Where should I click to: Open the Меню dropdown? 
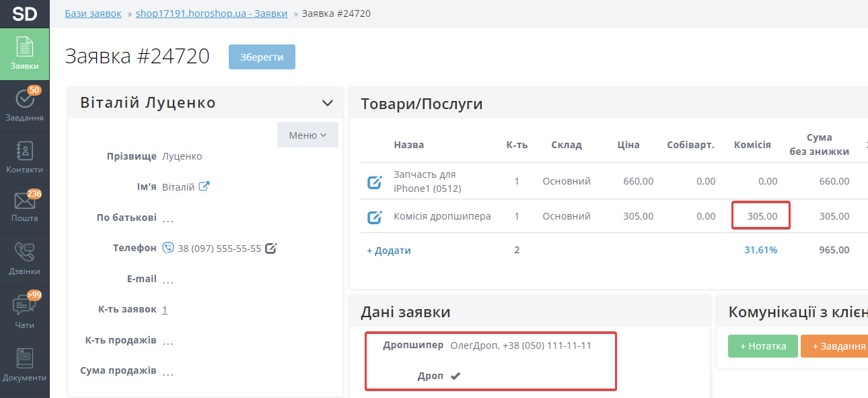tap(308, 135)
